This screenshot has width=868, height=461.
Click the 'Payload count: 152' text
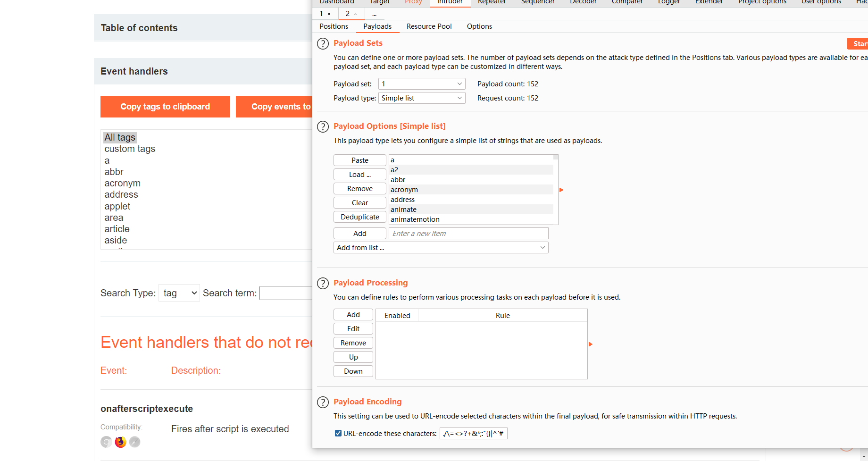click(508, 84)
